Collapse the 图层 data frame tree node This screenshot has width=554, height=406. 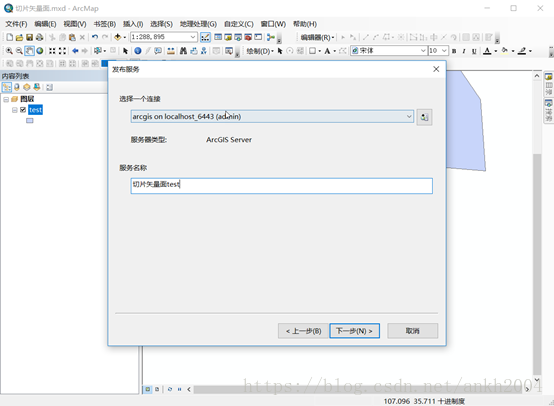(6, 99)
